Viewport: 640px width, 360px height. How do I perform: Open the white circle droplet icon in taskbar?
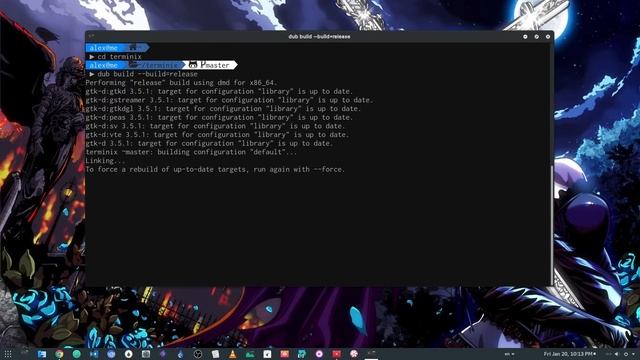click(129, 354)
